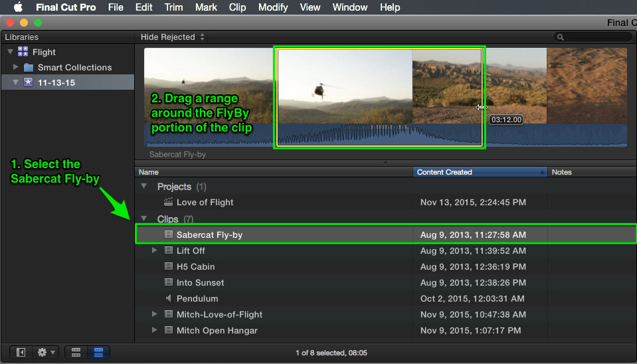The width and height of the screenshot is (637, 364).
Task: Select the Smart Collections folder icon
Action: (x=28, y=68)
